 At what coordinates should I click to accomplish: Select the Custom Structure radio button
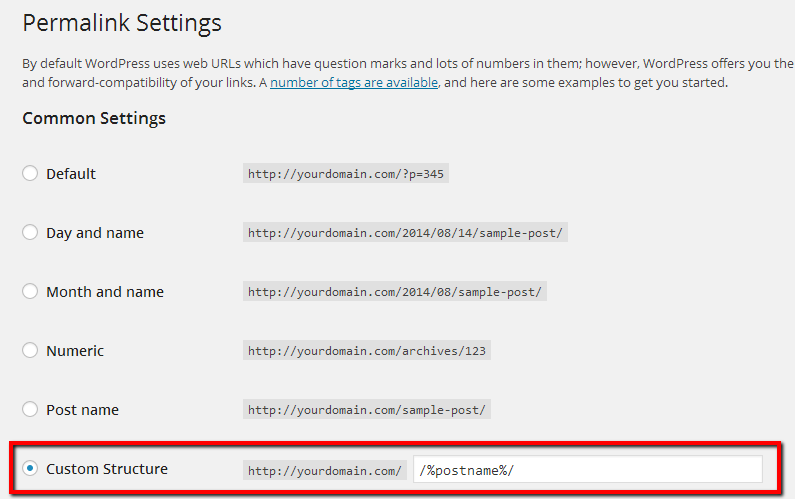tap(30, 468)
